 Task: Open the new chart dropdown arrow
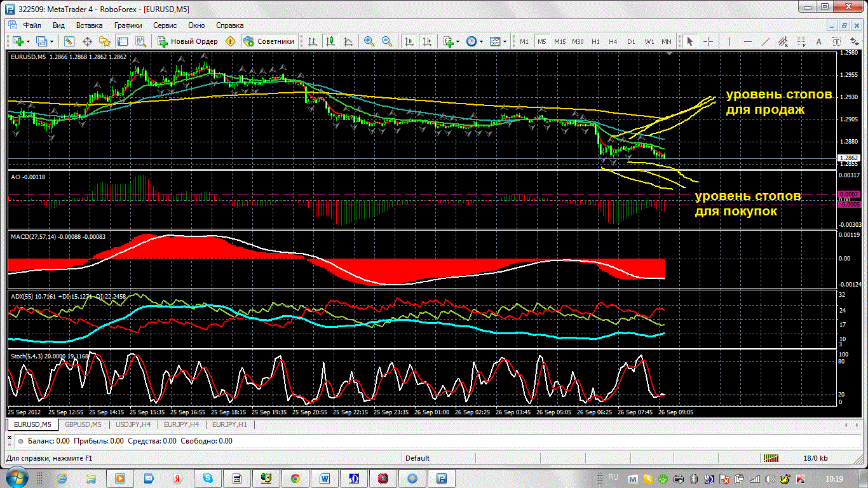point(28,41)
